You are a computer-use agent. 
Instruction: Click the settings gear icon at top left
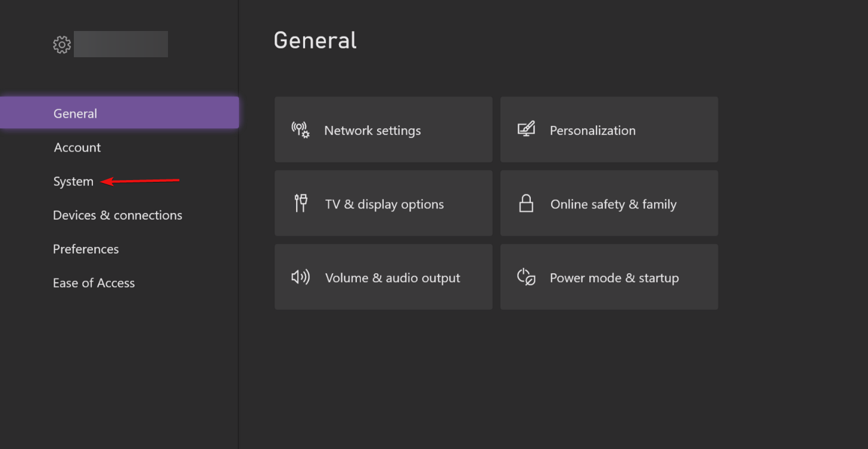click(x=62, y=45)
